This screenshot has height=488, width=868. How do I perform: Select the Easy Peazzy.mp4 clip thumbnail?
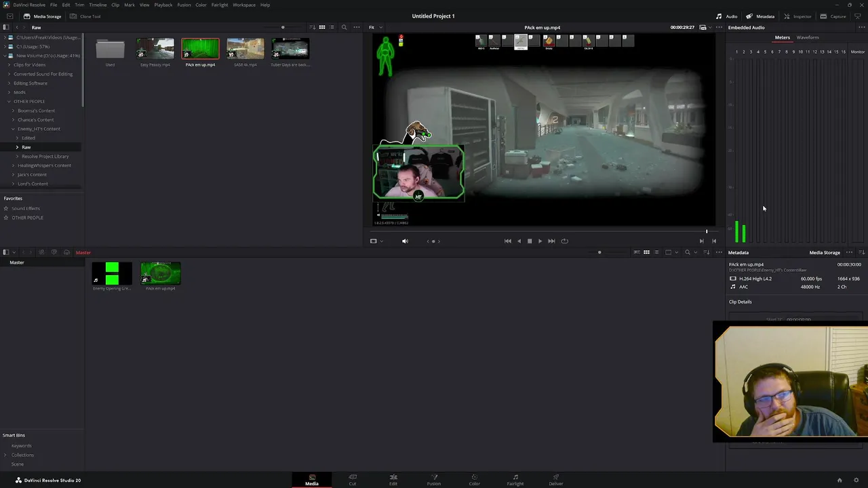[155, 49]
